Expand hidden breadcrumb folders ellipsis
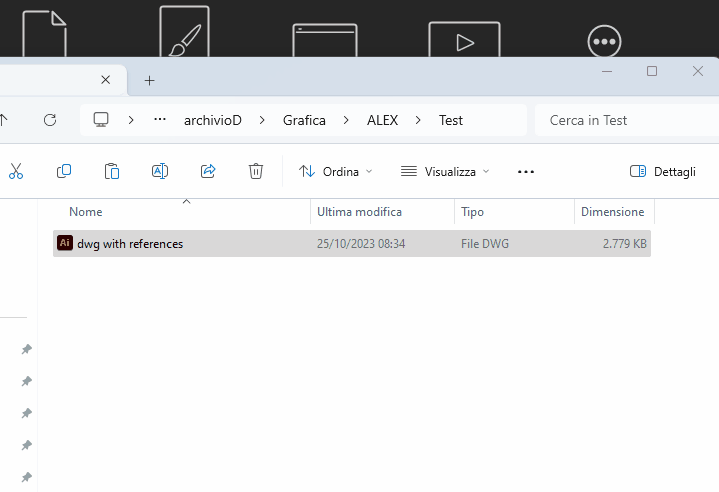This screenshot has height=492, width=719. click(160, 120)
